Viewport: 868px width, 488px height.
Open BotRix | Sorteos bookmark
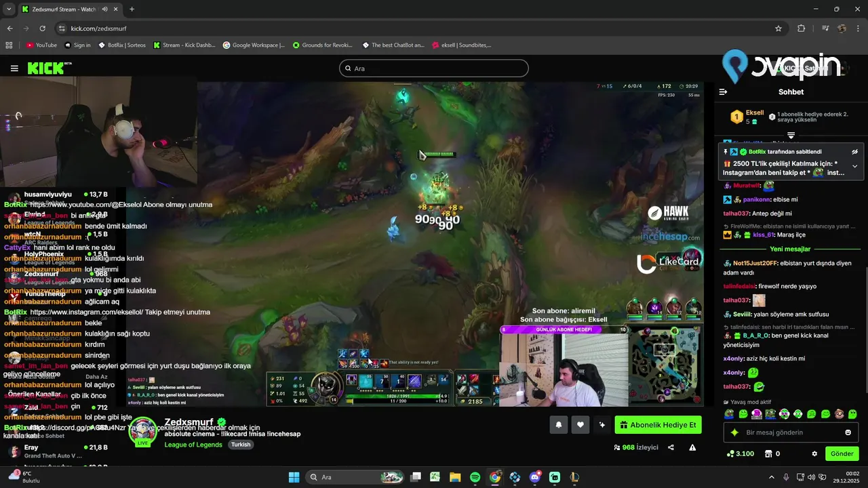pos(122,45)
